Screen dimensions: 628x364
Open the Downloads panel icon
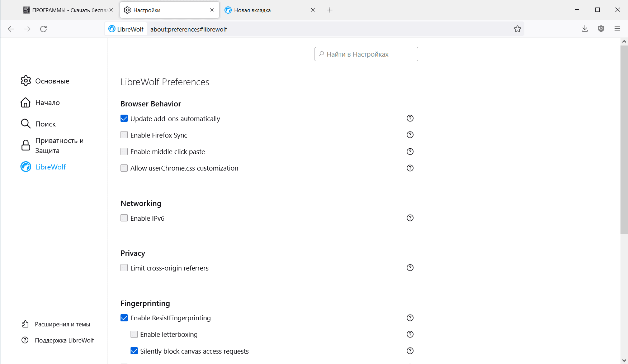point(585,29)
